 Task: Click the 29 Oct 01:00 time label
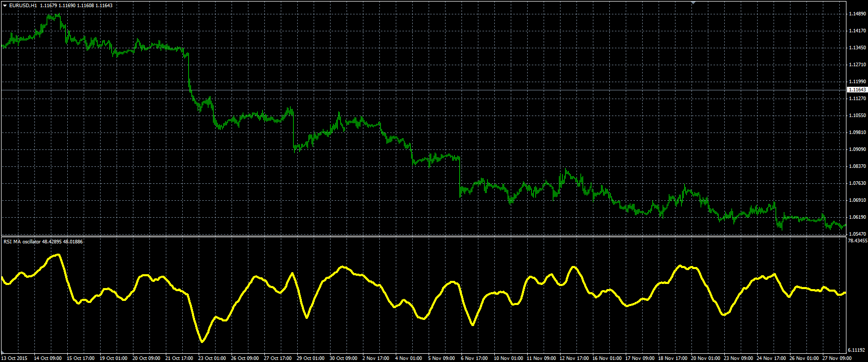pos(311,358)
